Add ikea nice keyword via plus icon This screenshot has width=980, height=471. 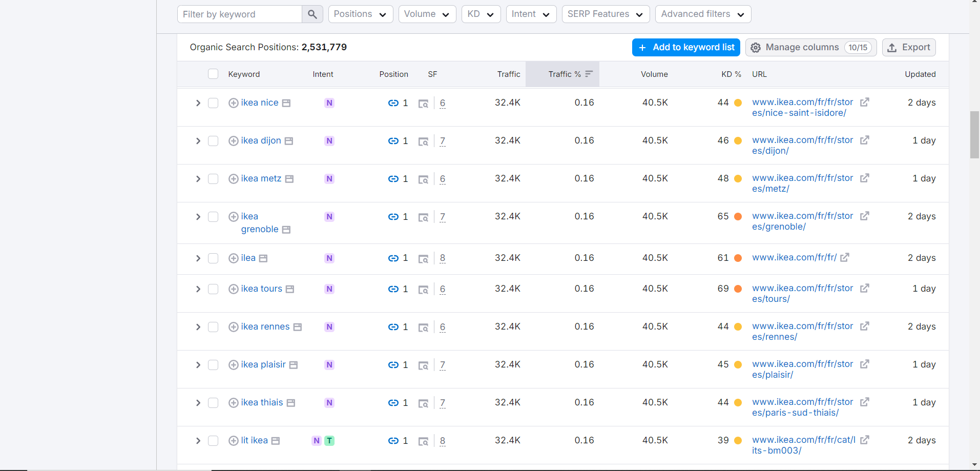pyautogui.click(x=234, y=103)
